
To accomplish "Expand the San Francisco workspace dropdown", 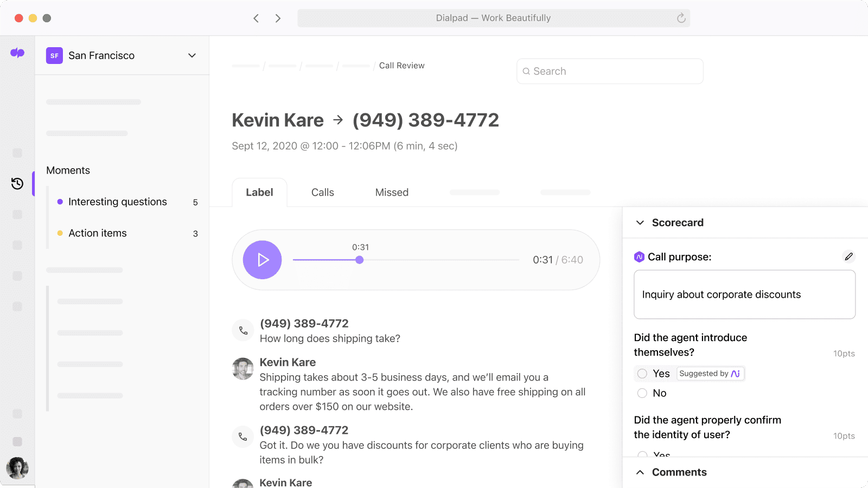I will point(192,55).
